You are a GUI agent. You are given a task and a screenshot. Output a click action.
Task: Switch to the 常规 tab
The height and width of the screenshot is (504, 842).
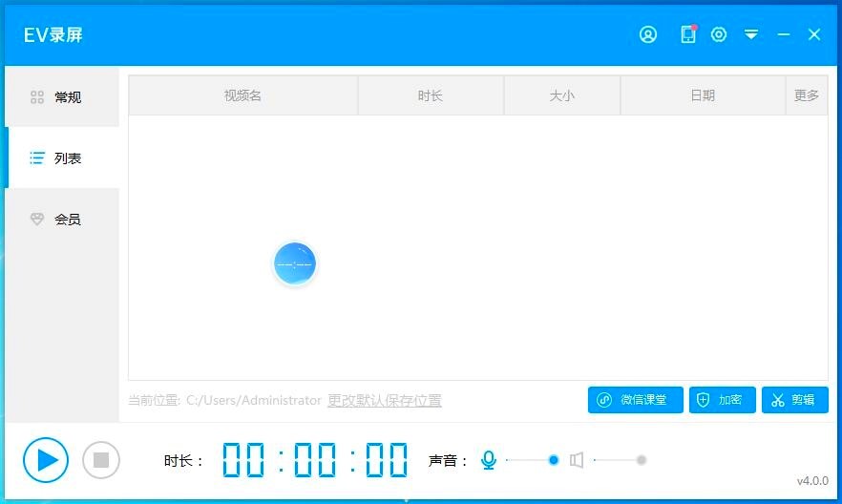(x=62, y=97)
